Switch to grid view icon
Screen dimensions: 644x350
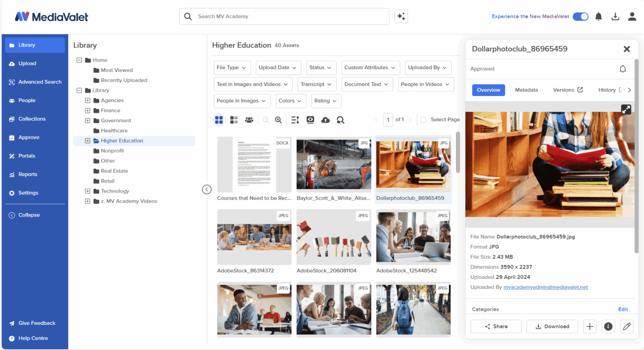point(219,120)
